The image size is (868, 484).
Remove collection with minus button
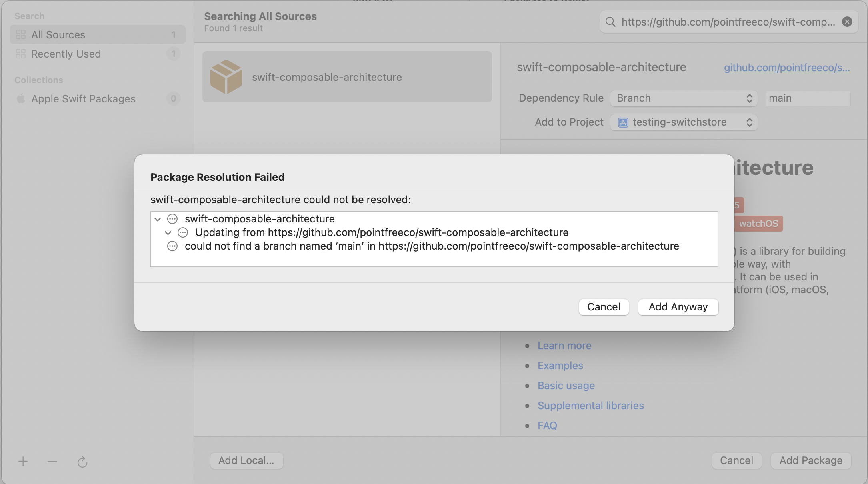(x=52, y=461)
